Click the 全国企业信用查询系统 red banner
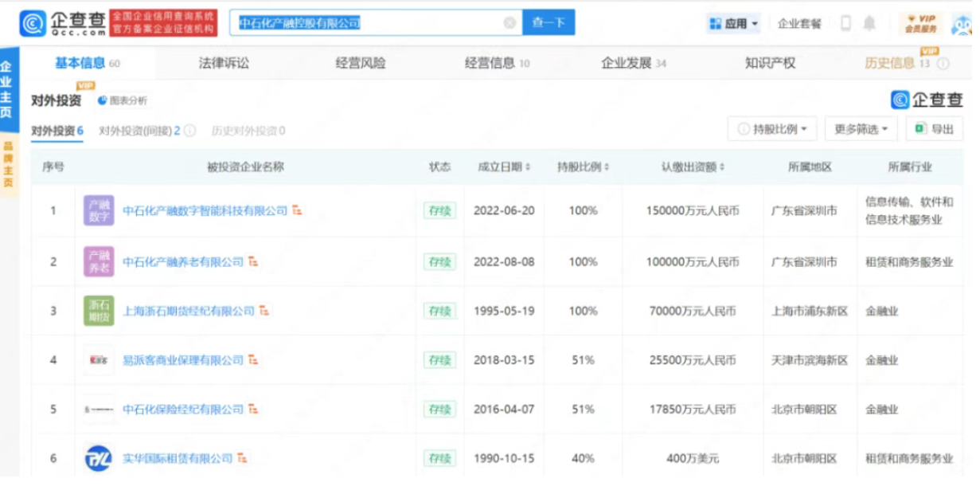The height and width of the screenshot is (490, 980). [163, 23]
